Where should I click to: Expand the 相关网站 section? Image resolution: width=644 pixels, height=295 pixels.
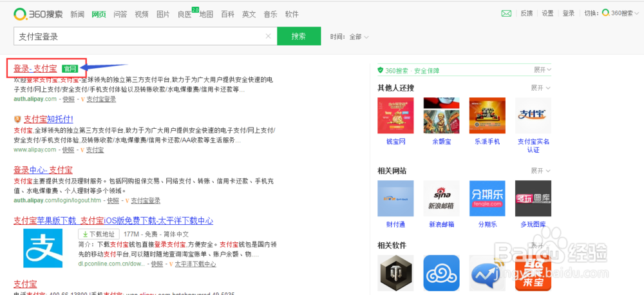click(540, 171)
